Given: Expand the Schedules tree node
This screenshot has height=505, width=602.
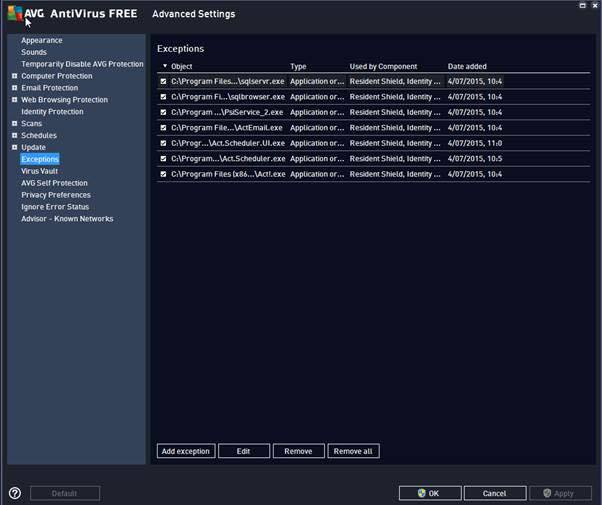Looking at the screenshot, I should click(x=15, y=136).
